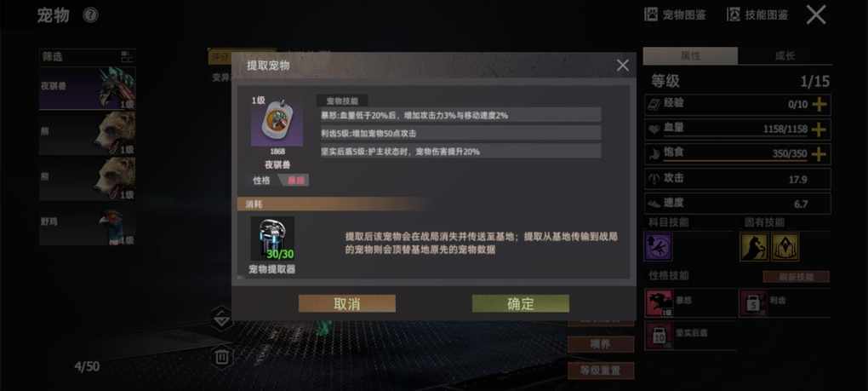Feed pet with the 饱食 plus icon

(819, 154)
